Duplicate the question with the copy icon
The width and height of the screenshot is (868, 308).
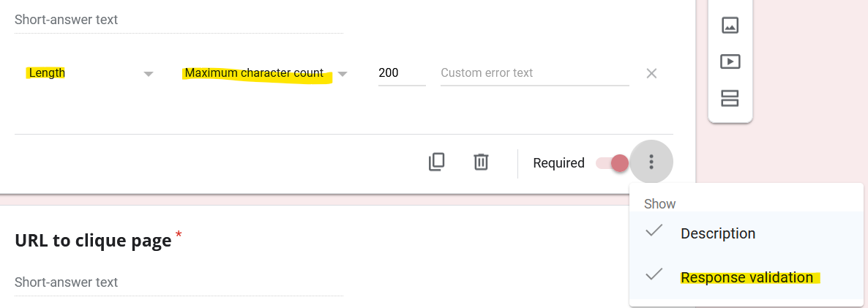point(436,162)
